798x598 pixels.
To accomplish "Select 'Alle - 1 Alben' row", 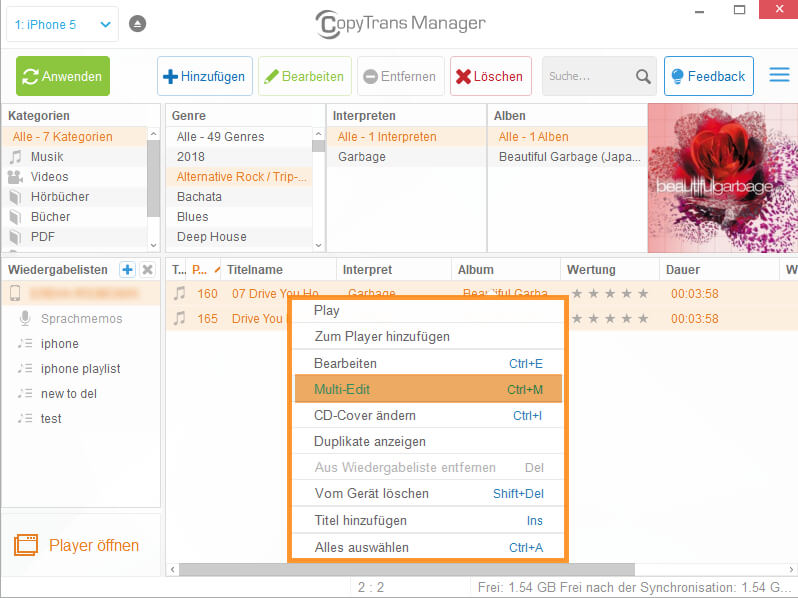I will (x=567, y=136).
